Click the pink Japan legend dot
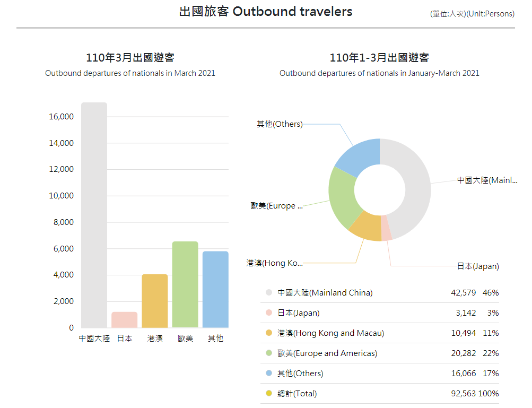Viewport: 532px width, 408px height. (268, 312)
